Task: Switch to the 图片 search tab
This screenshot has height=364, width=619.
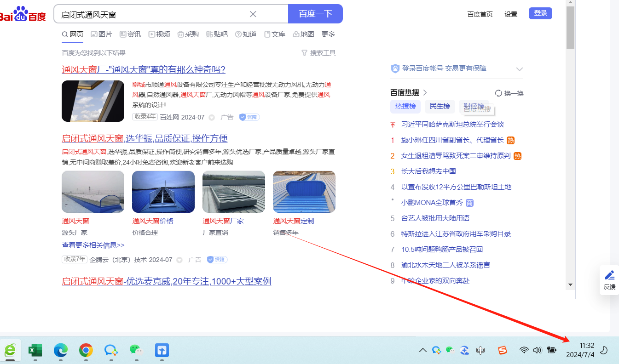Action: [101, 34]
